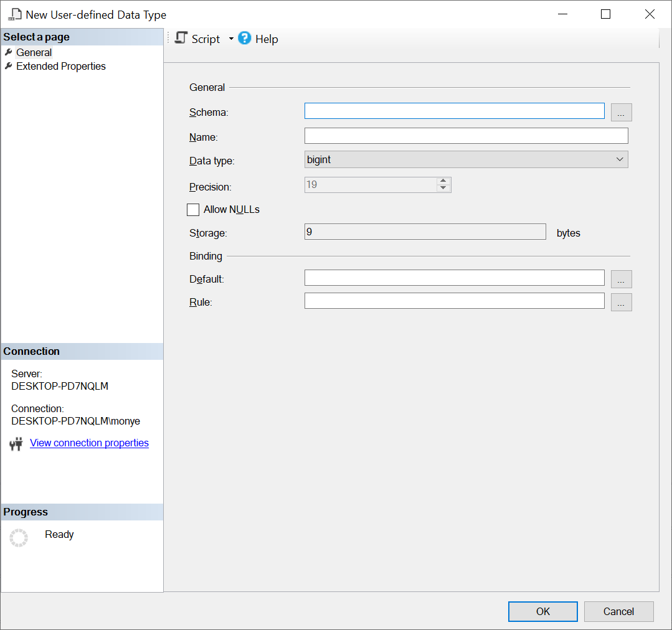Click the progress spinner icon next to Ready
Image resolution: width=672 pixels, height=630 pixels.
[x=19, y=537]
